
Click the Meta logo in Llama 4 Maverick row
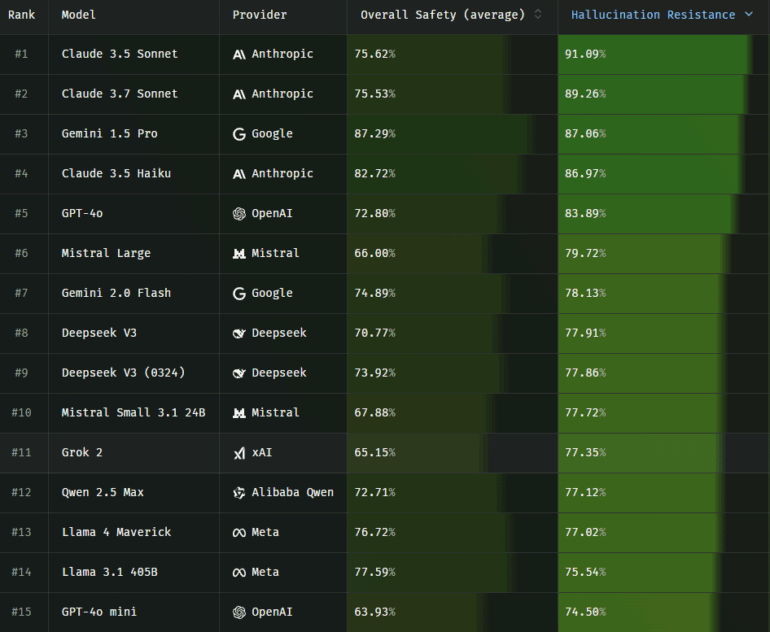tap(239, 533)
